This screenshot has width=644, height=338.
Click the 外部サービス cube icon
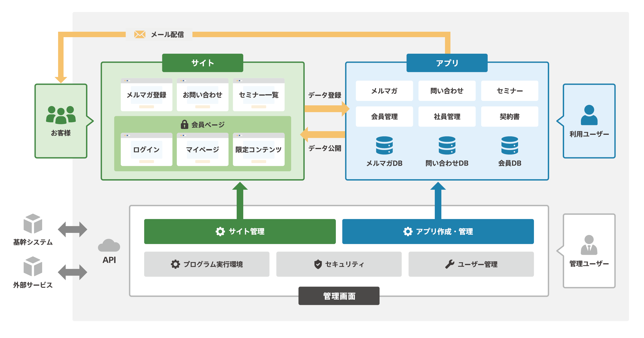coord(33,266)
